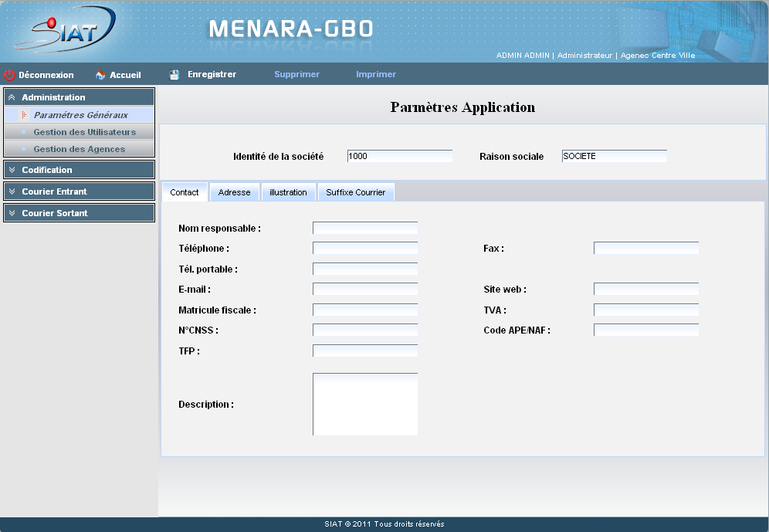The width and height of the screenshot is (769, 532).
Task: Click the Téléphone input field
Action: tap(365, 248)
